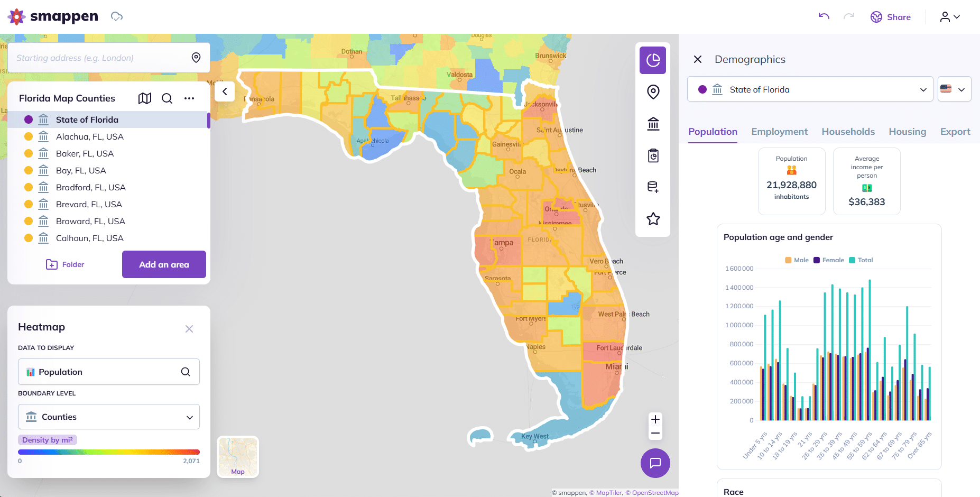Open the Counties boundary level dropdown
Screen dimensions: 980x497
coord(108,417)
